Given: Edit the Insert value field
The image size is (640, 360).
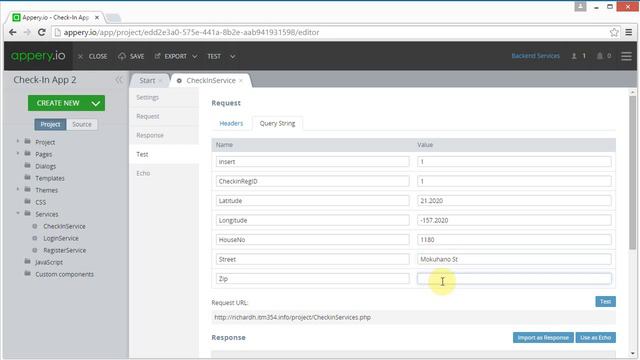Looking at the screenshot, I should (x=514, y=162).
